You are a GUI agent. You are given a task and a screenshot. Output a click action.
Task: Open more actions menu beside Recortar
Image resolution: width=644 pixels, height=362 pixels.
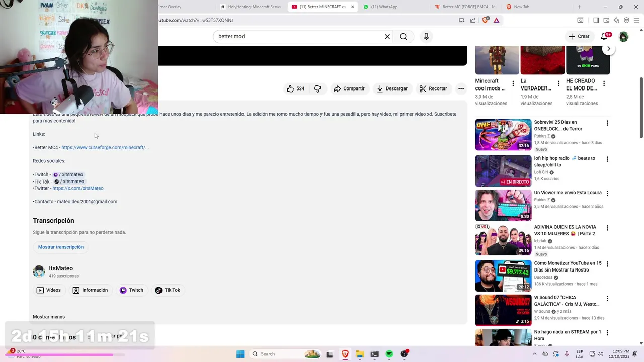click(x=461, y=88)
